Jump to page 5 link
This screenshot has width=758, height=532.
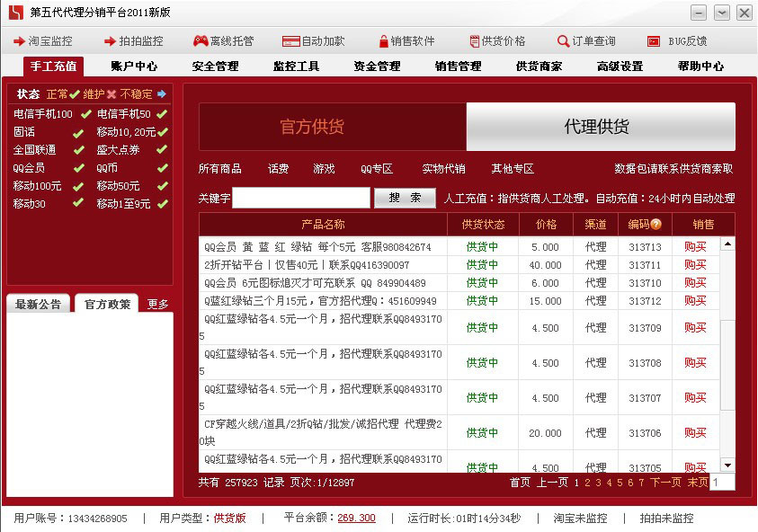click(620, 483)
